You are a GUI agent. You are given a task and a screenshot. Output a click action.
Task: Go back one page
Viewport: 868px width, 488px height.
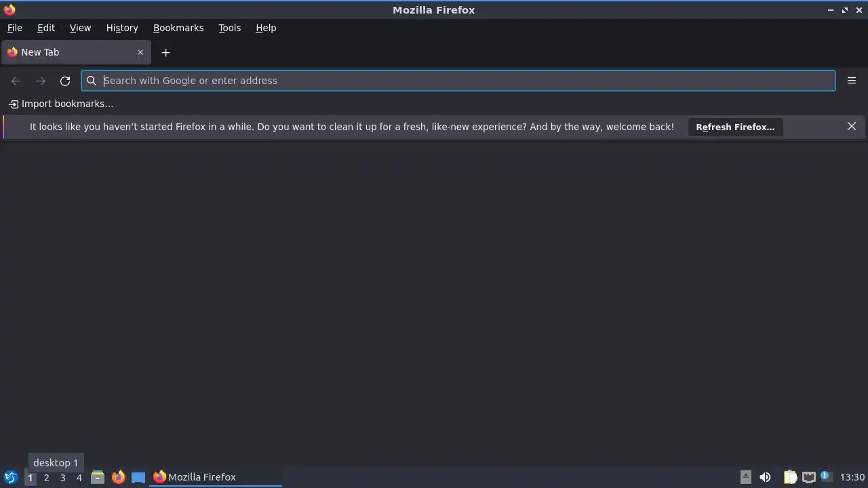pyautogui.click(x=16, y=81)
